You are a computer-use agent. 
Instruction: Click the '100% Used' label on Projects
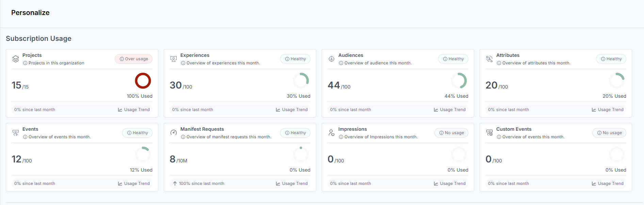pyautogui.click(x=140, y=96)
